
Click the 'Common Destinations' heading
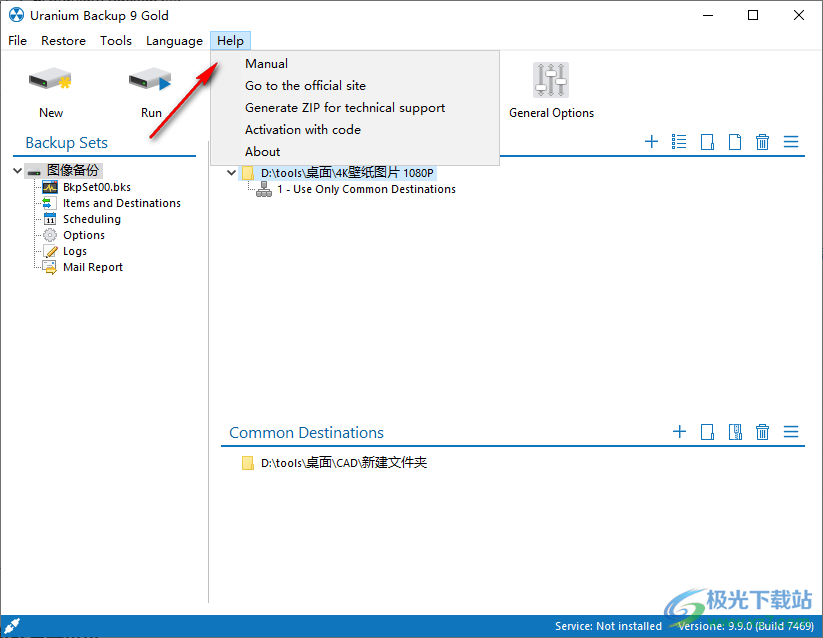[x=307, y=433]
